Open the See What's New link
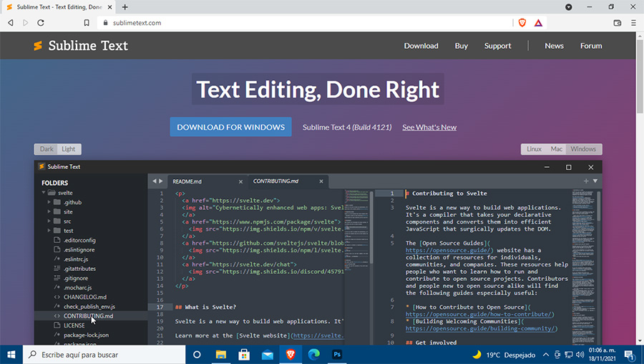The height and width of the screenshot is (364, 644). [x=429, y=127]
